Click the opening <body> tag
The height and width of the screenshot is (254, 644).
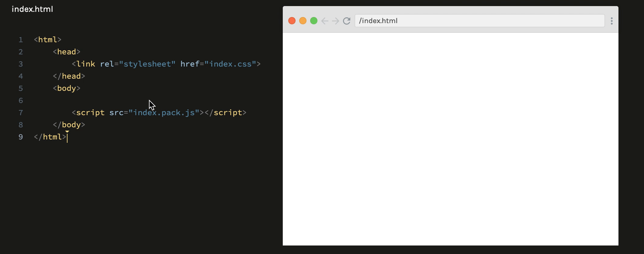pyautogui.click(x=67, y=88)
